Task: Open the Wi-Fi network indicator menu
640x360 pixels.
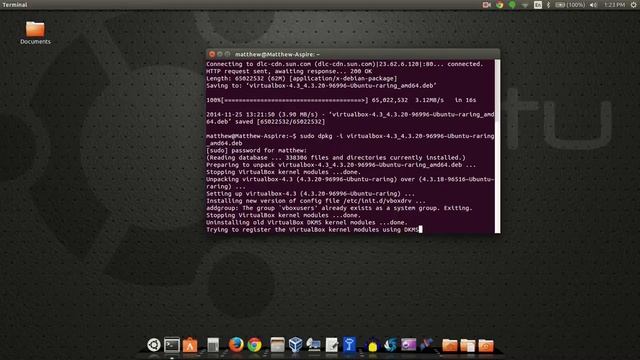Action: coord(525,5)
